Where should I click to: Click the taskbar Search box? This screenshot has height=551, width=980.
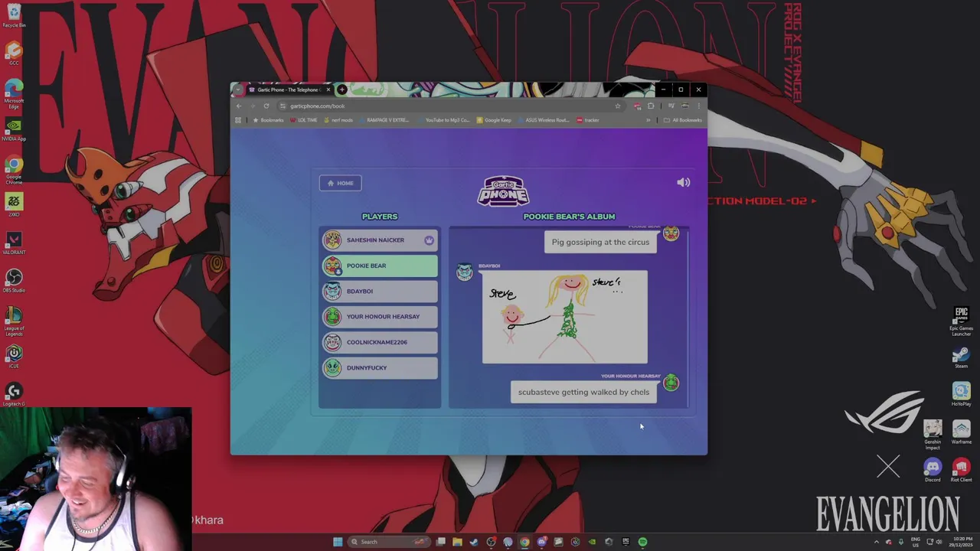390,542
